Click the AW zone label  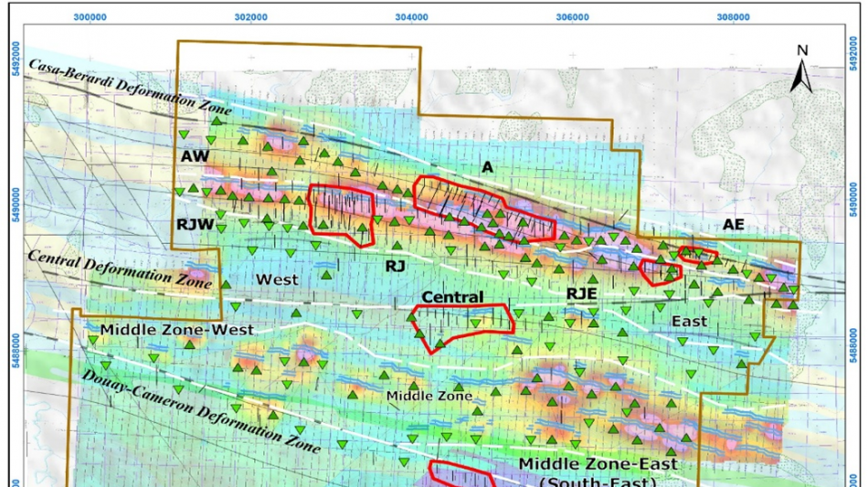(x=195, y=156)
